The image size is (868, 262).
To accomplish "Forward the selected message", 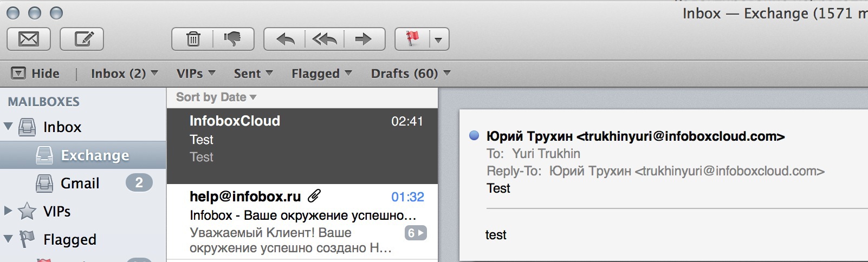I will tap(364, 39).
